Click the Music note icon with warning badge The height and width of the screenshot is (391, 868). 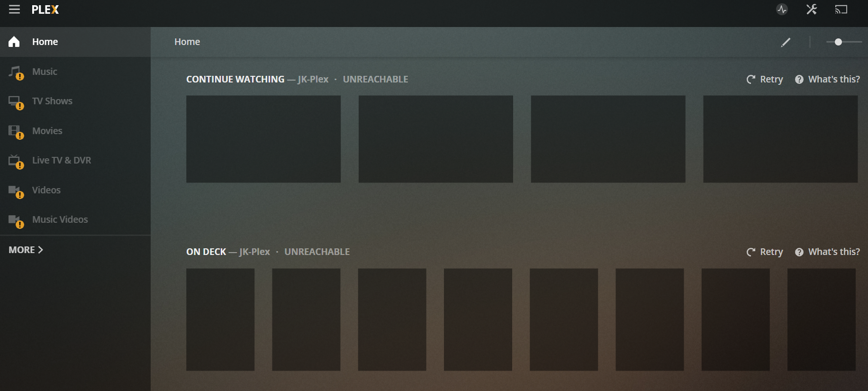coord(16,73)
